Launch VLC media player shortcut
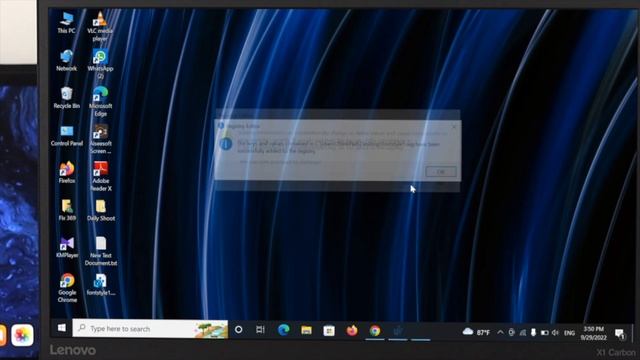The image size is (640, 360). point(100,26)
